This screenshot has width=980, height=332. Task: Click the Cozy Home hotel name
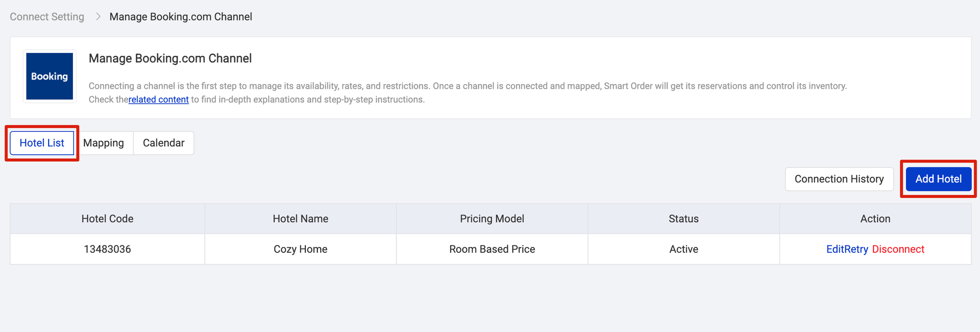pos(300,249)
